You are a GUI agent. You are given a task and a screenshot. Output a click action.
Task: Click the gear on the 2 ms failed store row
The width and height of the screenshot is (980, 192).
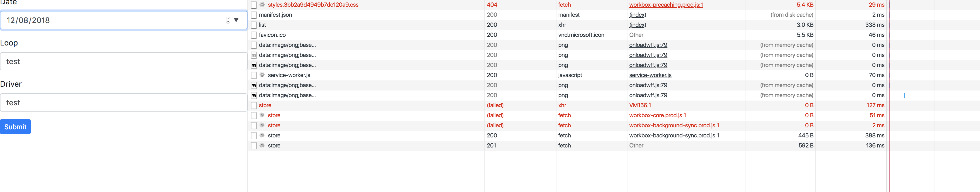point(262,125)
